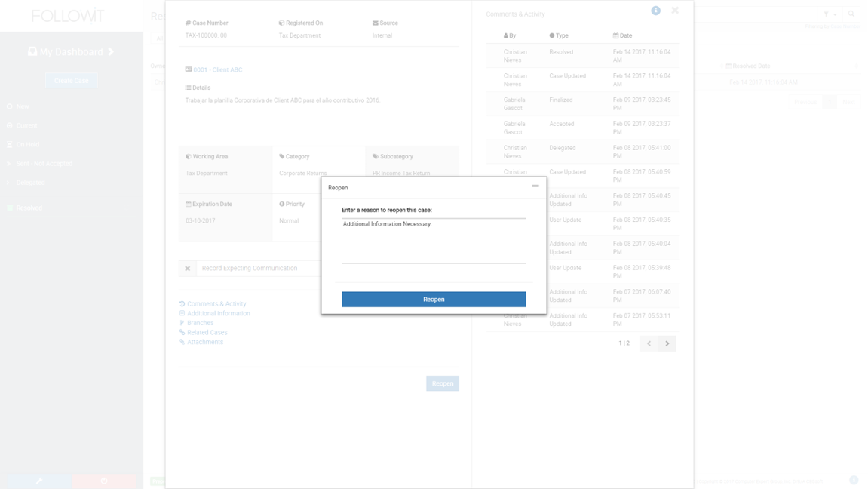The height and width of the screenshot is (489, 868).
Task: Click the previous-page chevron in Comments panel
Action: tap(649, 343)
